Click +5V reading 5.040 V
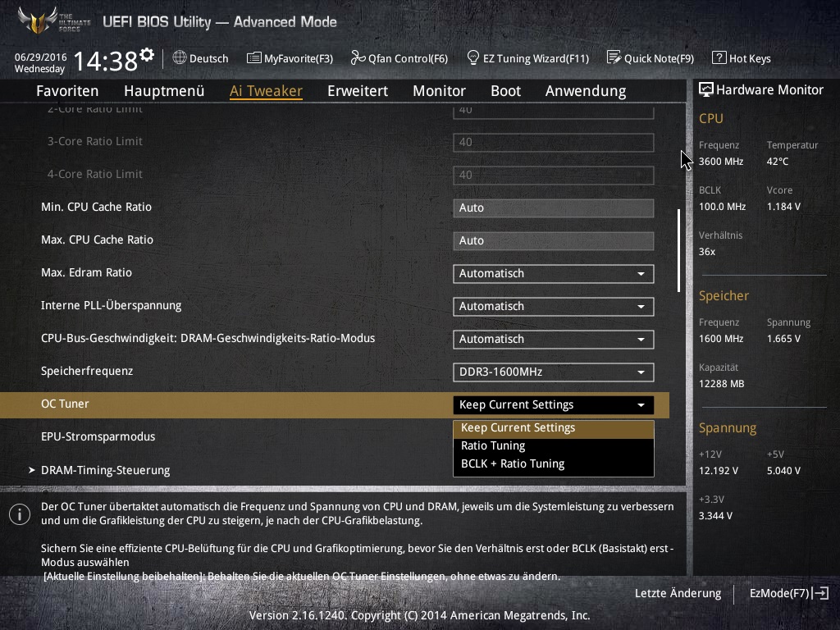The height and width of the screenshot is (630, 840). [x=783, y=470]
